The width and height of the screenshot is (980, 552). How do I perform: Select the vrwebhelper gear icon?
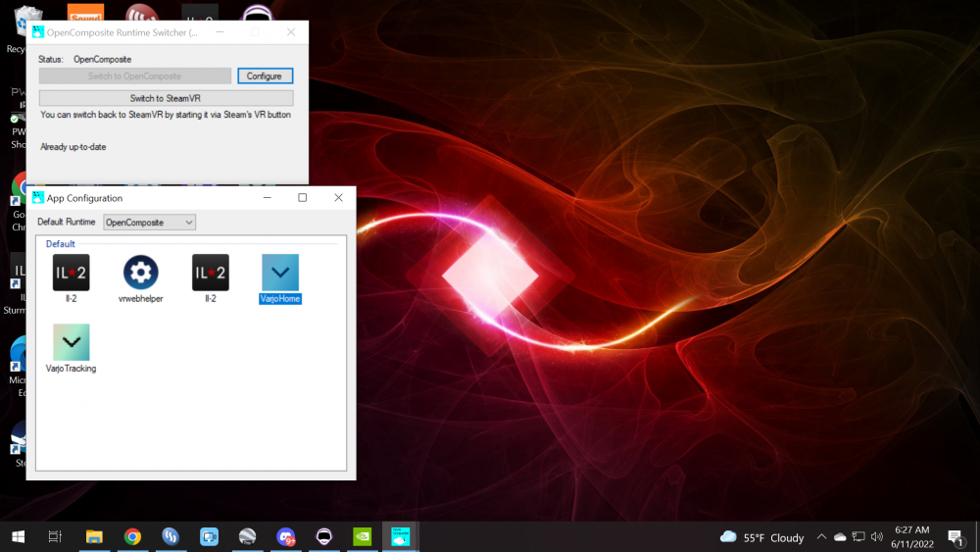tap(140, 274)
